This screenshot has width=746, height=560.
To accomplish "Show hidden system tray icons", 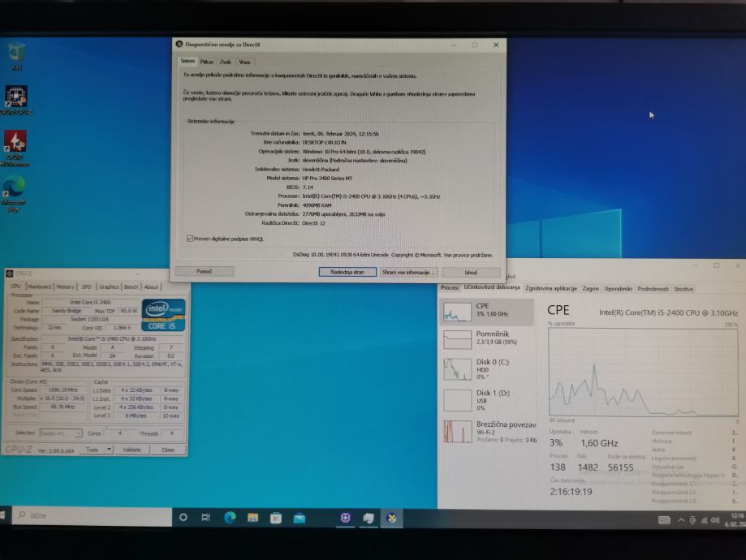I will coord(681,520).
